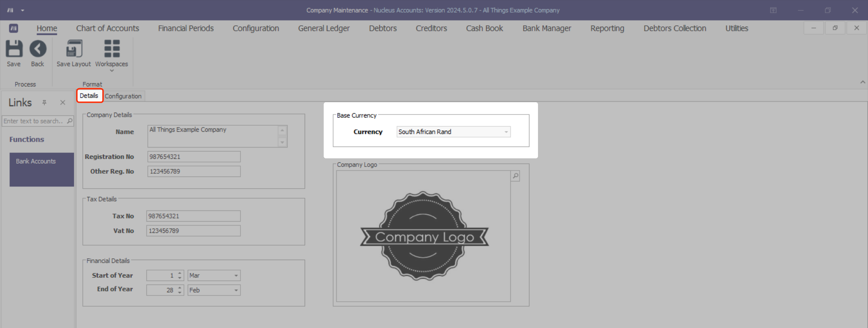Increase the End of Year day
Screen dimensions: 868x328
point(180,288)
